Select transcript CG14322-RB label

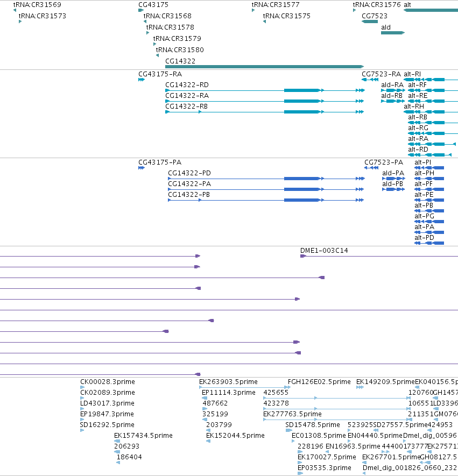tap(186, 106)
